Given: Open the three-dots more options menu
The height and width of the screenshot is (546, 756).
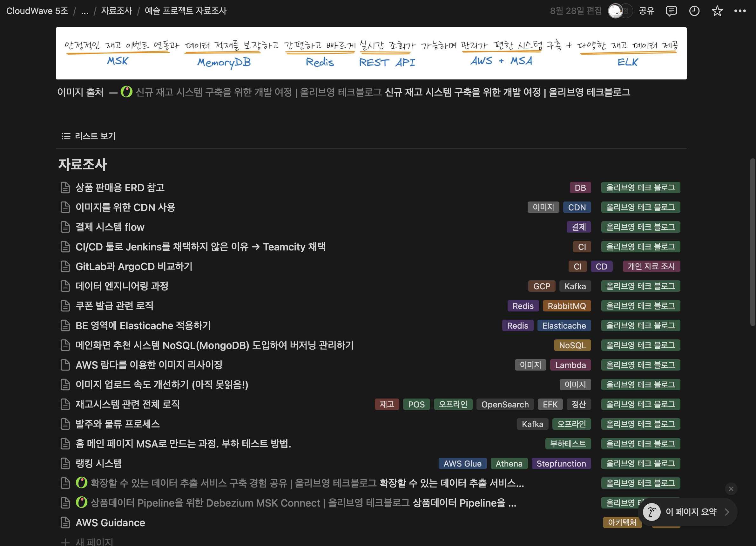Looking at the screenshot, I should [x=740, y=11].
